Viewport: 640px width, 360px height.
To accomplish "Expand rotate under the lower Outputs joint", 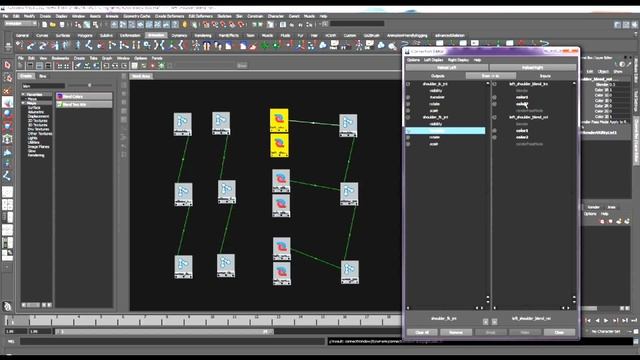I will tap(408, 138).
